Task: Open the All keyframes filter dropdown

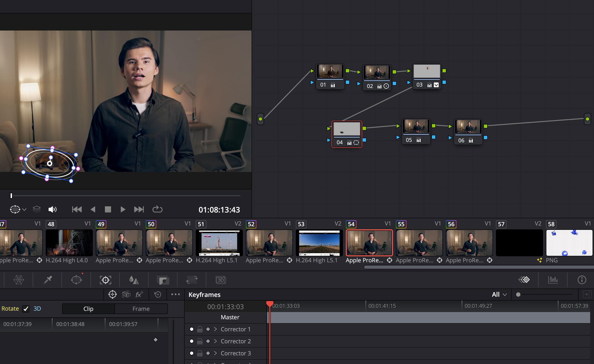Action: (499, 295)
